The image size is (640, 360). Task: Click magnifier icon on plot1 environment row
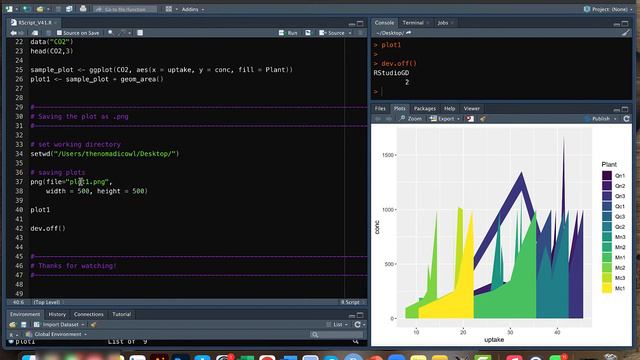[x=356, y=342]
